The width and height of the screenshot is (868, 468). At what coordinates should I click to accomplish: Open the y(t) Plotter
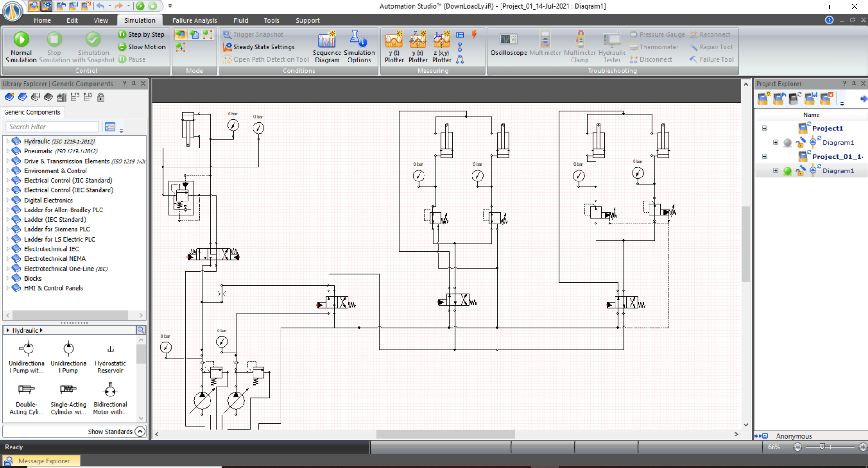393,45
